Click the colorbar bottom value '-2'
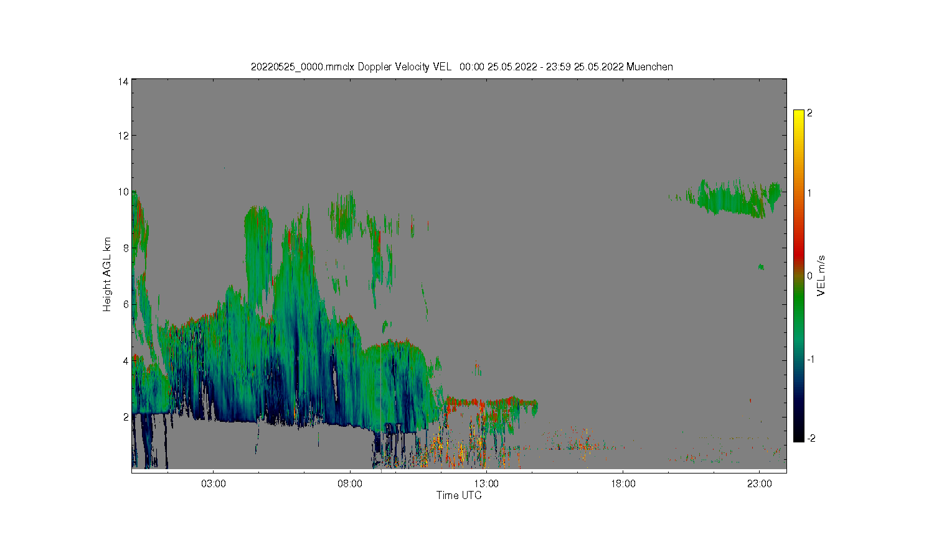This screenshot has height=560, width=934. point(811,439)
